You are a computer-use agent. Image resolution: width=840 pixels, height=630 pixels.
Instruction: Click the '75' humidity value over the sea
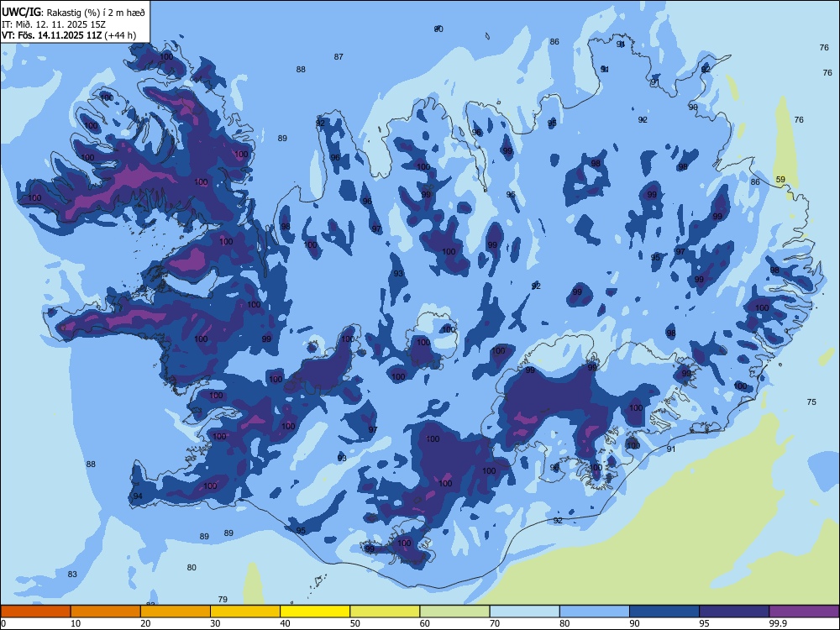click(811, 402)
